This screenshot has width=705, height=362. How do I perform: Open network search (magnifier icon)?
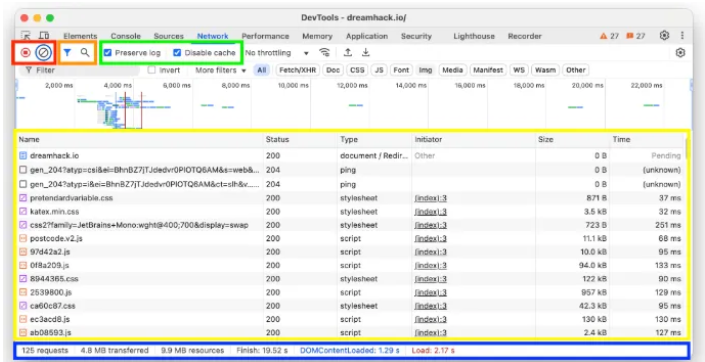tap(85, 53)
